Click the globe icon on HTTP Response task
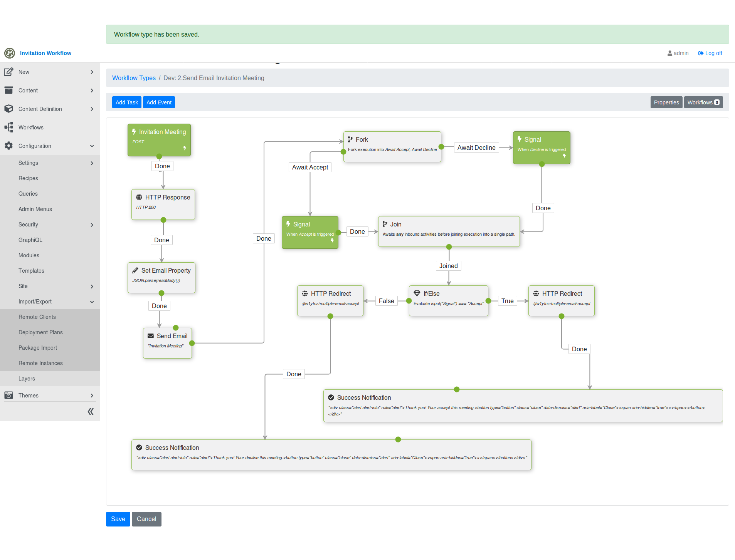Screen dimensions: 735x560 139,197
